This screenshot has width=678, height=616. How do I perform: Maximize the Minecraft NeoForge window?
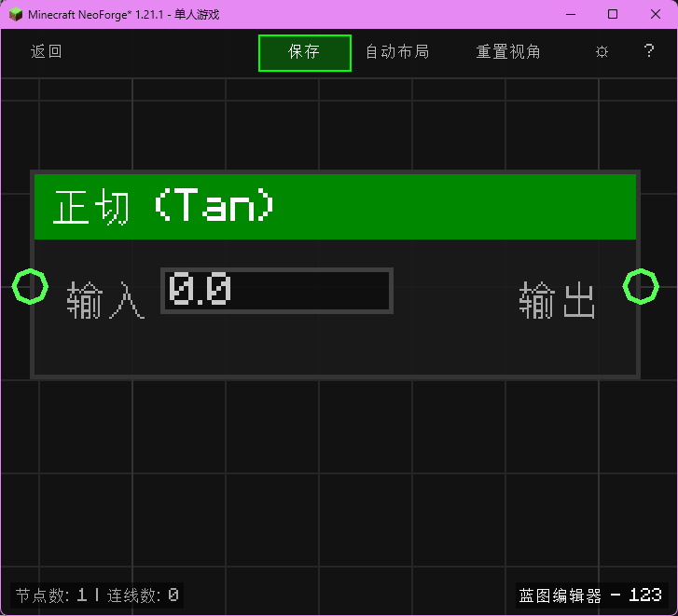pyautogui.click(x=613, y=14)
